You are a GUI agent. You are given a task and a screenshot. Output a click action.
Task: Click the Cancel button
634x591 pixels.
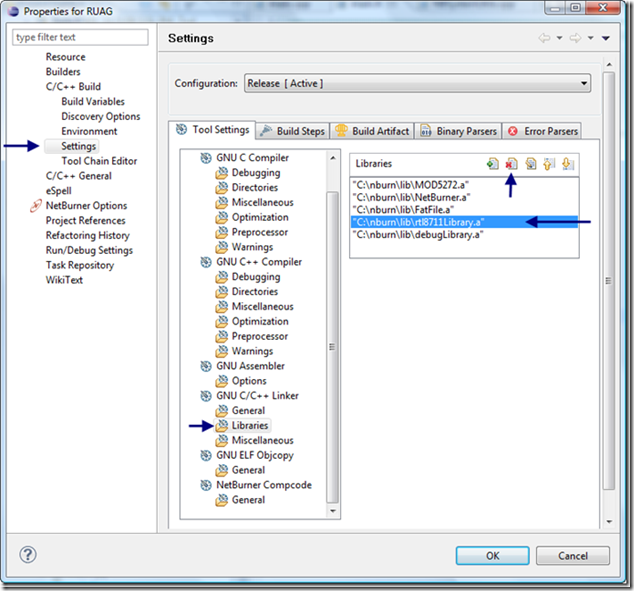pyautogui.click(x=573, y=556)
